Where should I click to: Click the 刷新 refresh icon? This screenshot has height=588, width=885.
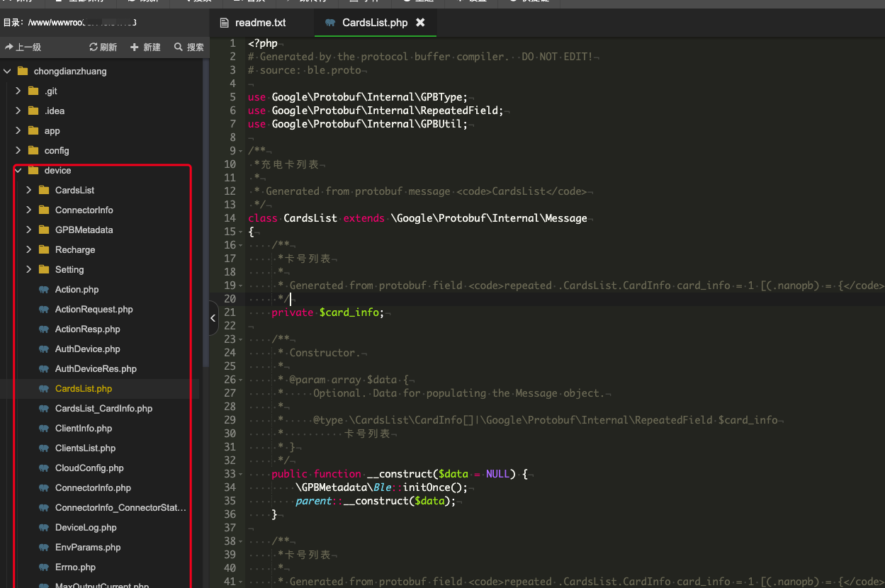[x=94, y=47]
